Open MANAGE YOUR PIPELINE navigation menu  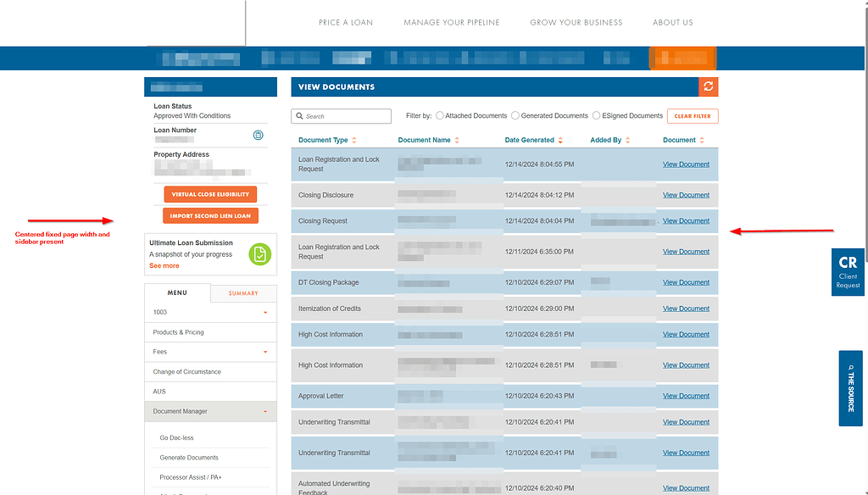(451, 22)
